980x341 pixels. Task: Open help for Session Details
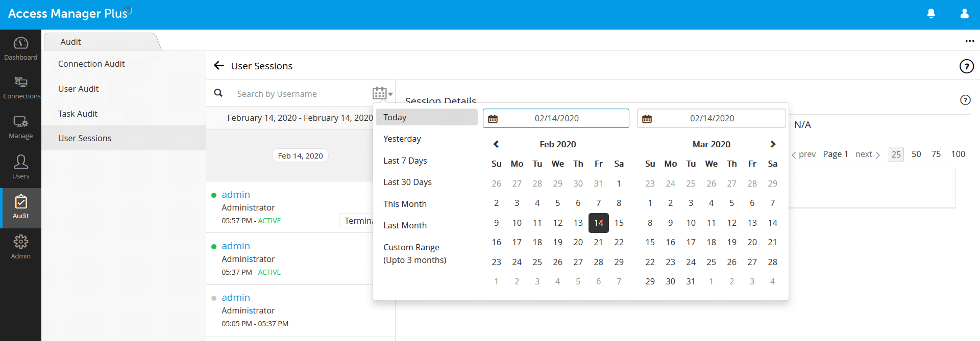tap(965, 100)
